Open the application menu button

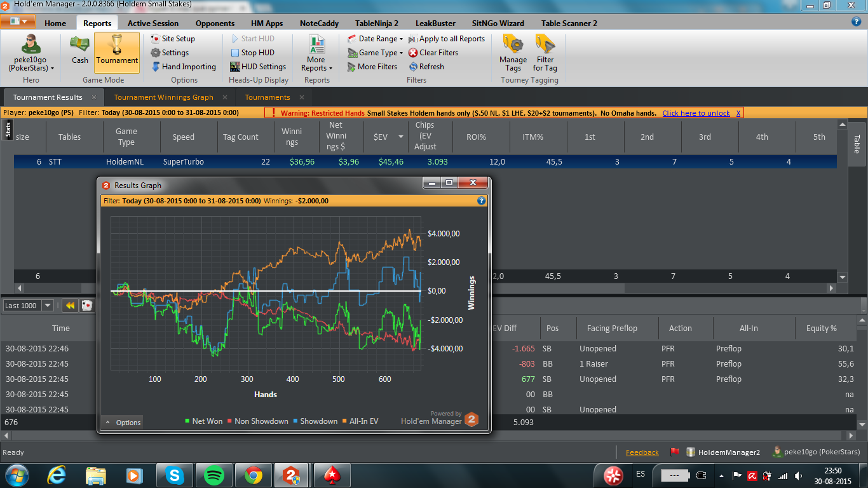coord(18,21)
